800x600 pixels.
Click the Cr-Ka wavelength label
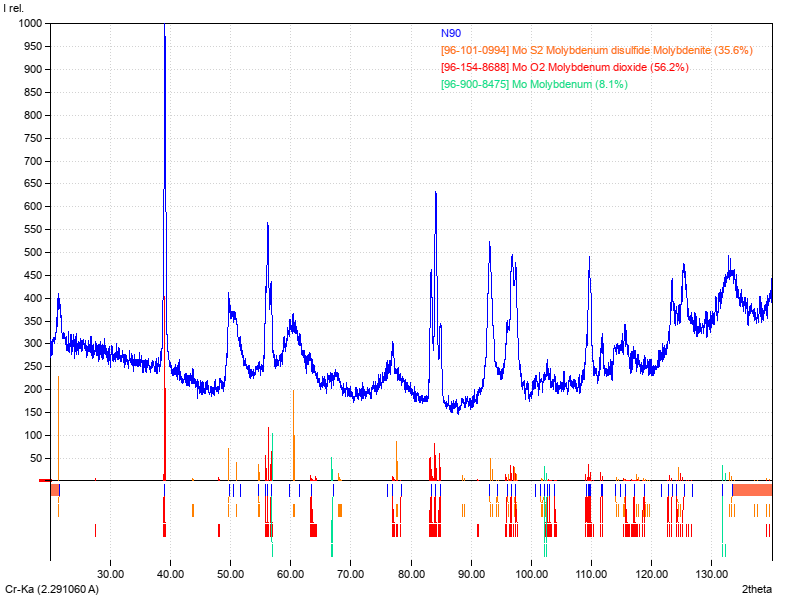coord(52,590)
